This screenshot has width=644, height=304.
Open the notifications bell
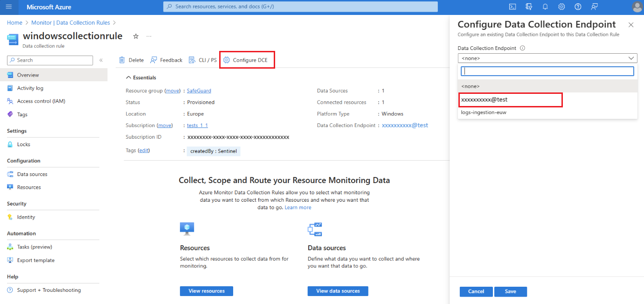[545, 7]
